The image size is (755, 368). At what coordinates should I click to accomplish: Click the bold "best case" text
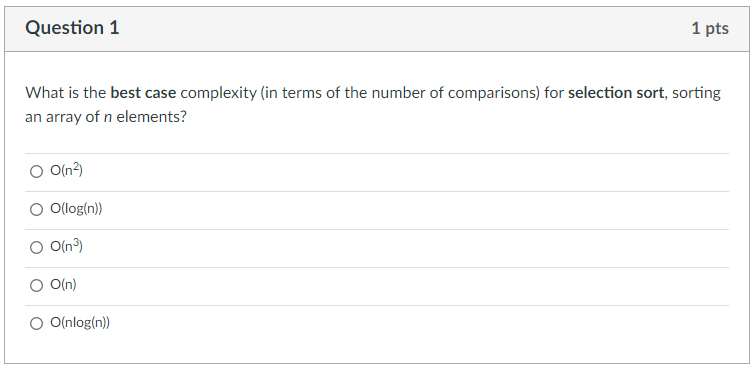pyautogui.click(x=143, y=92)
